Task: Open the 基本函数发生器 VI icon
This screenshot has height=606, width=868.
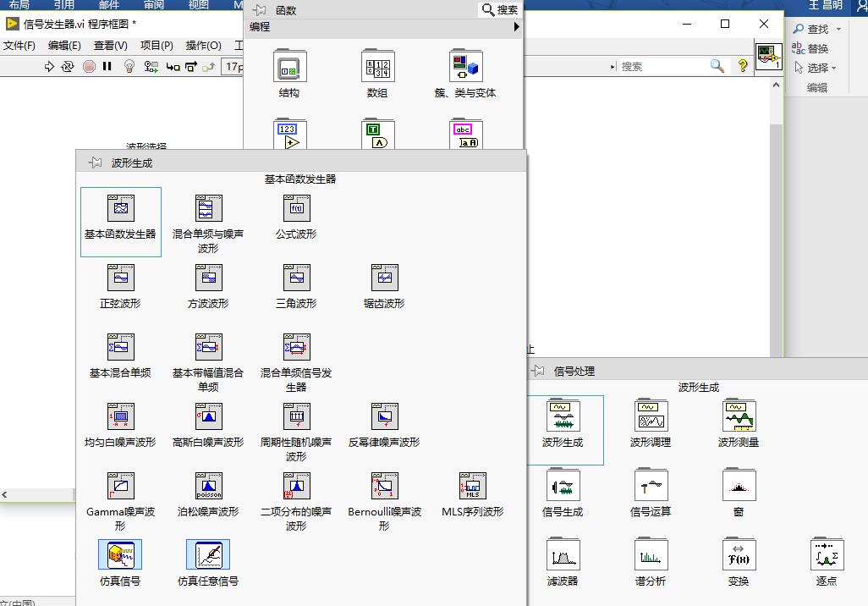Action: [x=120, y=208]
